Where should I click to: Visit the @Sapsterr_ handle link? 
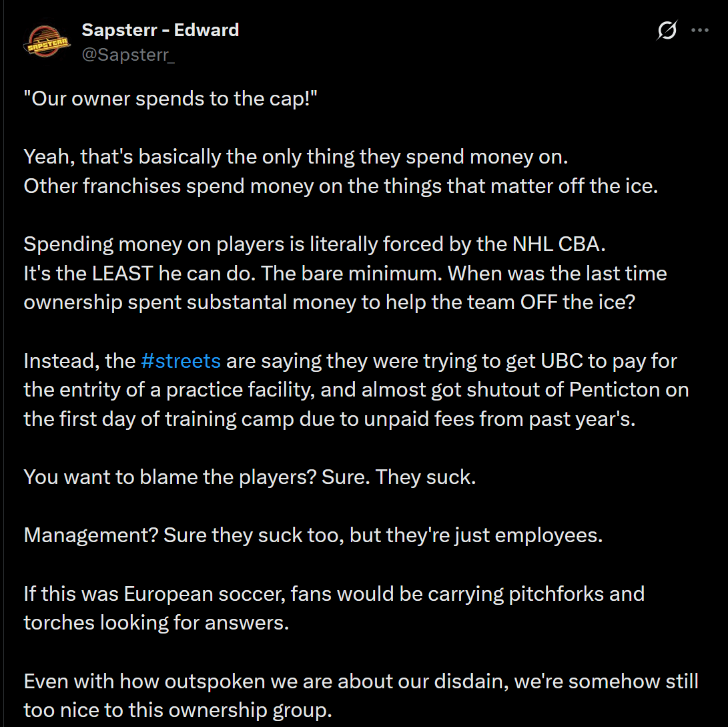click(128, 55)
